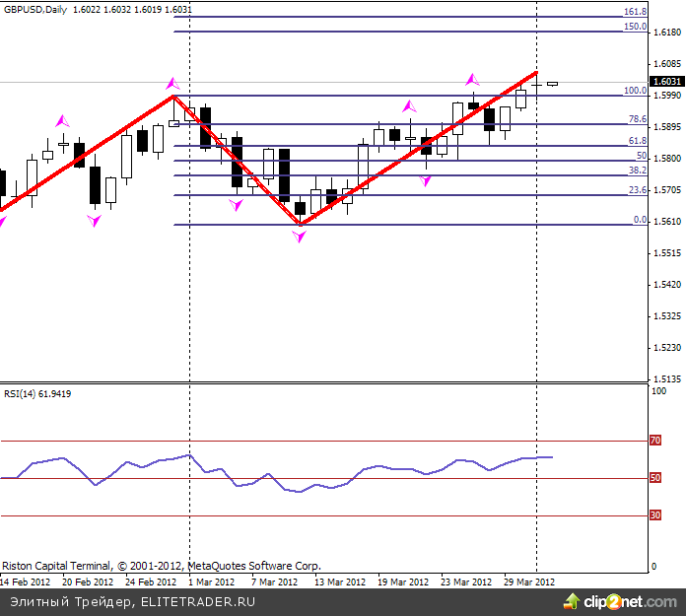
Task: Select the 100.0 Fibonacci level label
Action: 636,90
